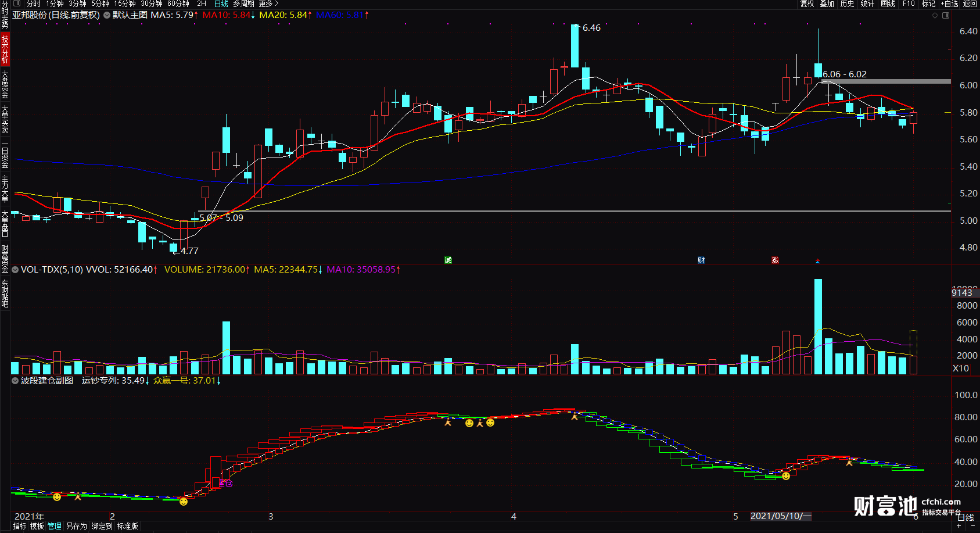Image resolution: width=980 pixels, height=533 pixels.
Task: Open 一日资金 sidebar tab
Action: click(5, 155)
